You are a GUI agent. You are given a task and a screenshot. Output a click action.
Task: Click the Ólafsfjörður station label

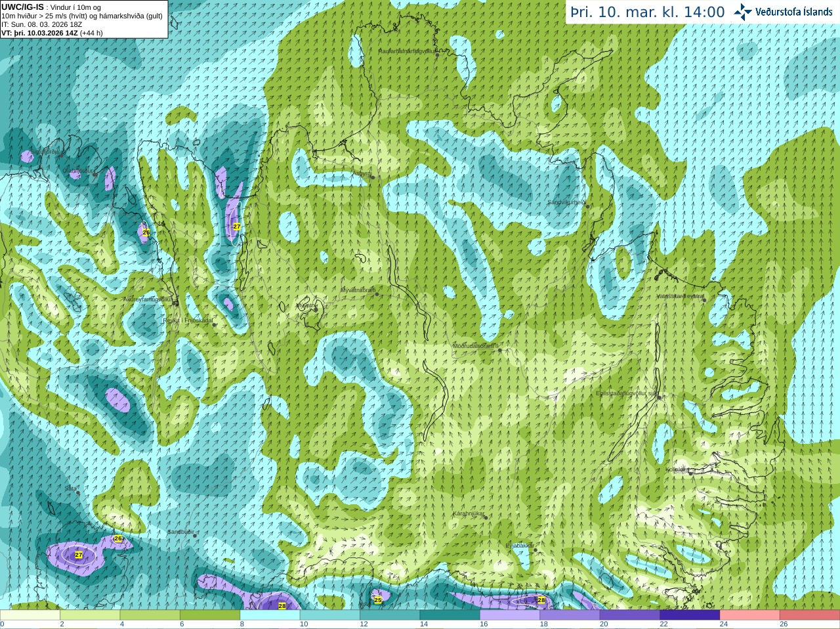pyautogui.click(x=79, y=171)
